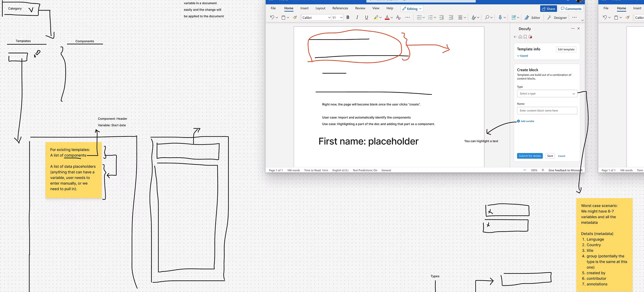Viewport: 644px width, 292px height.
Task: Close the Docufy pane
Action: click(x=579, y=28)
